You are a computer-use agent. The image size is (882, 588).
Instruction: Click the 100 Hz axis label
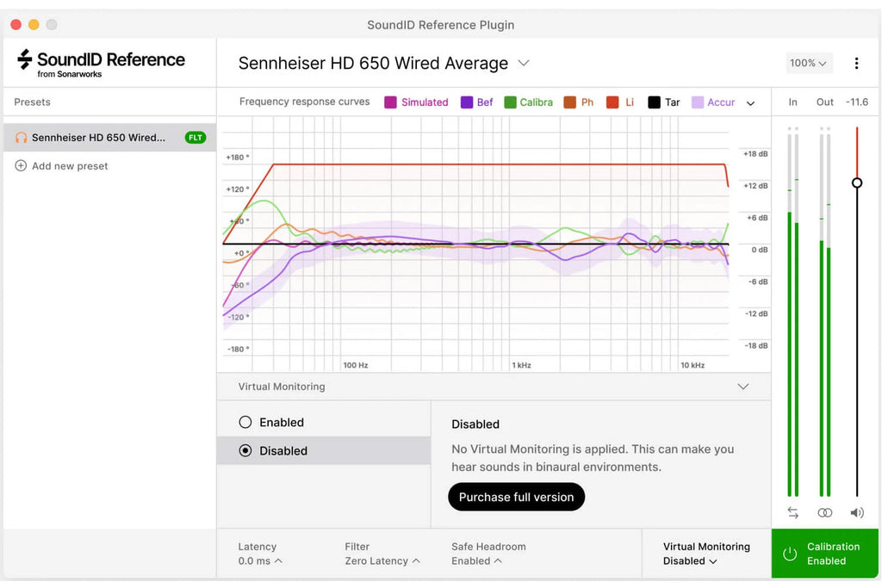pos(356,365)
